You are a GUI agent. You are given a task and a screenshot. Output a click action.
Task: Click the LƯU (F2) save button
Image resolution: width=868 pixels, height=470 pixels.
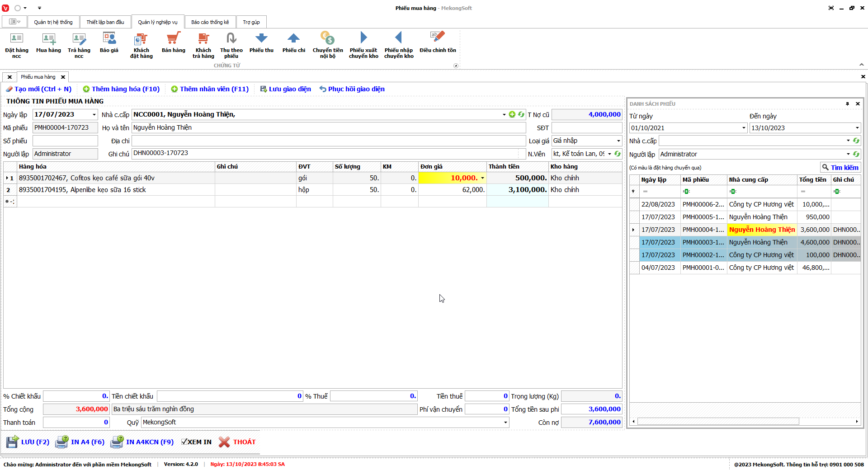(x=28, y=442)
